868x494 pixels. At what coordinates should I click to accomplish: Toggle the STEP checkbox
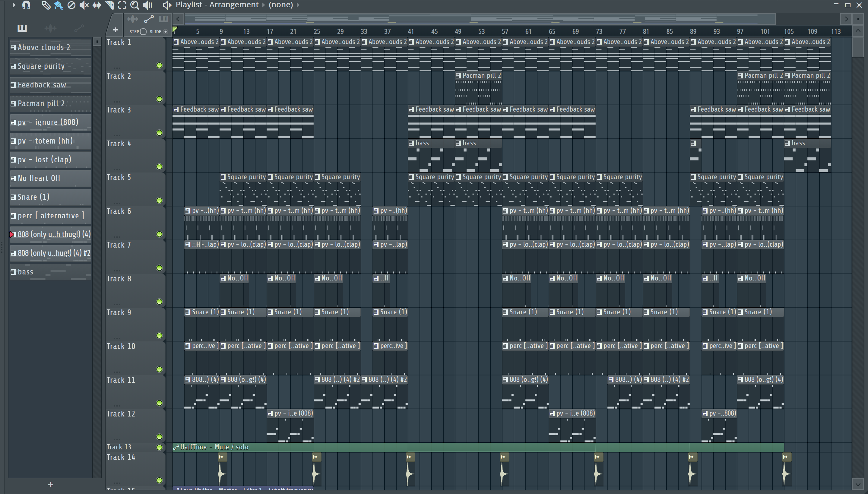click(x=143, y=32)
